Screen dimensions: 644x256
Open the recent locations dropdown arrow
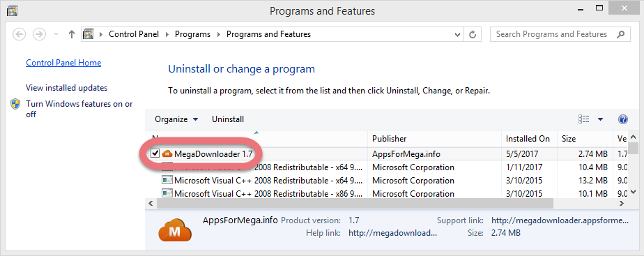pos(56,34)
